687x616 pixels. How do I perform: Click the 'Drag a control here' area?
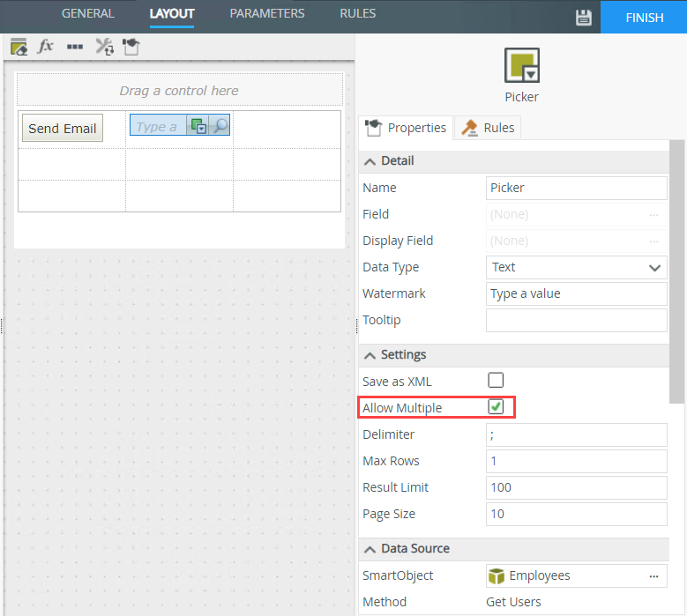[x=180, y=90]
